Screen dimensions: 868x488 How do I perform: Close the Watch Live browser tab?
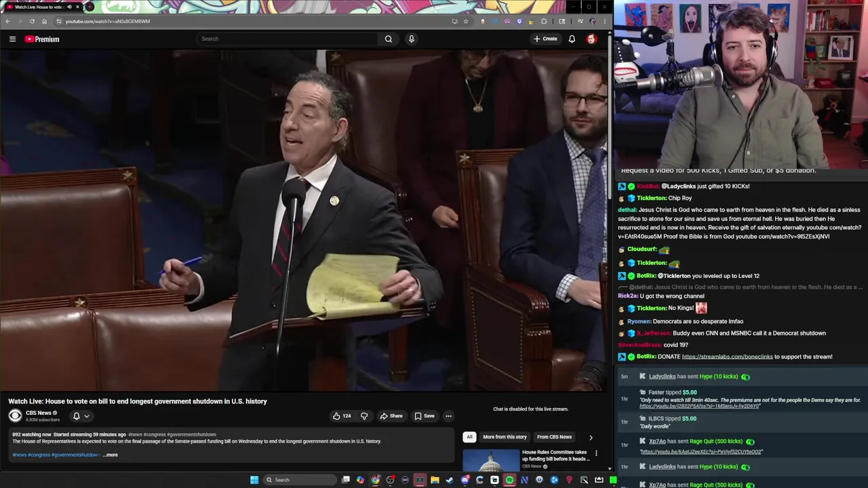click(77, 7)
